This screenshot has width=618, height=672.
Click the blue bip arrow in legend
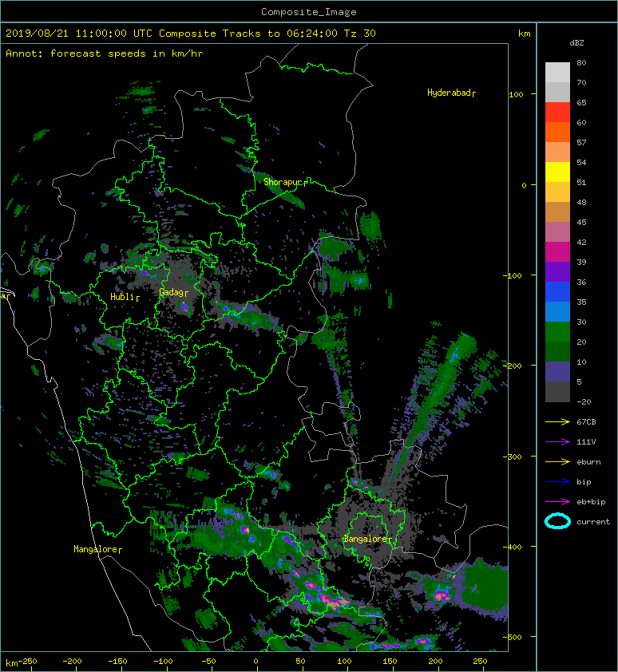557,482
